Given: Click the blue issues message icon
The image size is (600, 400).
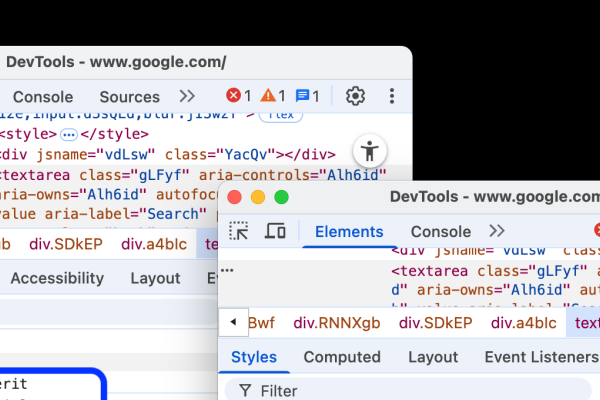Looking at the screenshot, I should pos(302,96).
